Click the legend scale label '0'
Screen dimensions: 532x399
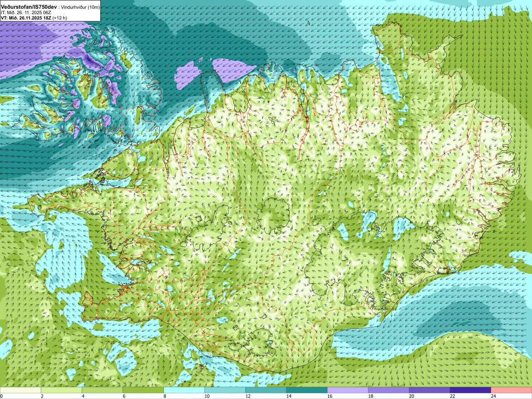pyautogui.click(x=2, y=396)
